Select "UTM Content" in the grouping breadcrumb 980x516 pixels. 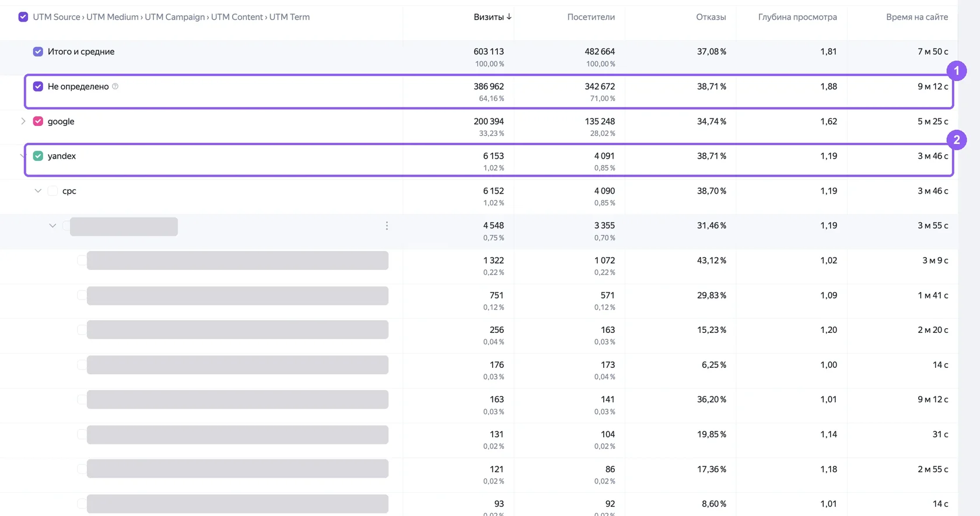pos(237,17)
